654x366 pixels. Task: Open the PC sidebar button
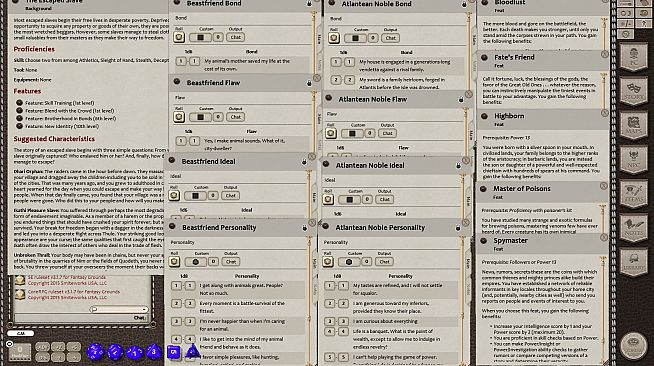click(634, 56)
